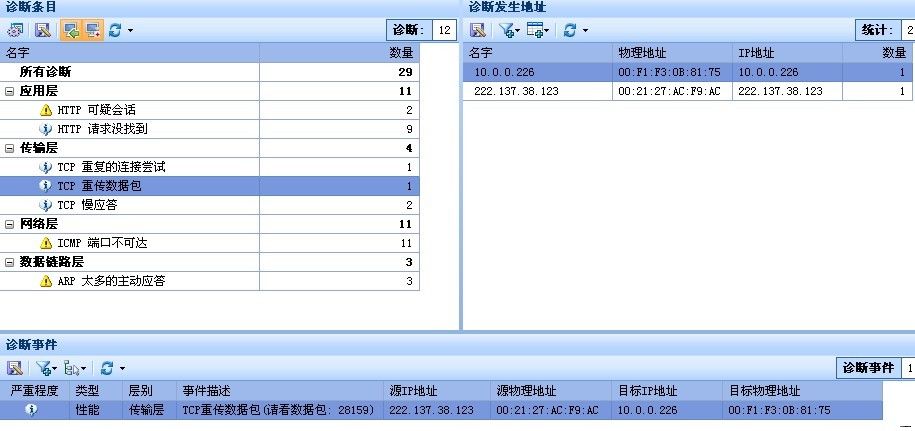Sort events by 层别 column header
Screen dimensions: 915x431
(149, 391)
